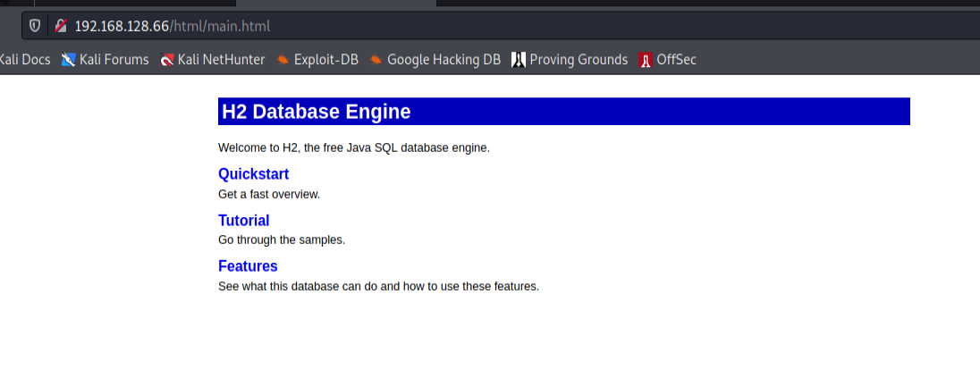Click the Exploit-DB bookmark icon
This screenshot has width=980, height=370.
(283, 60)
